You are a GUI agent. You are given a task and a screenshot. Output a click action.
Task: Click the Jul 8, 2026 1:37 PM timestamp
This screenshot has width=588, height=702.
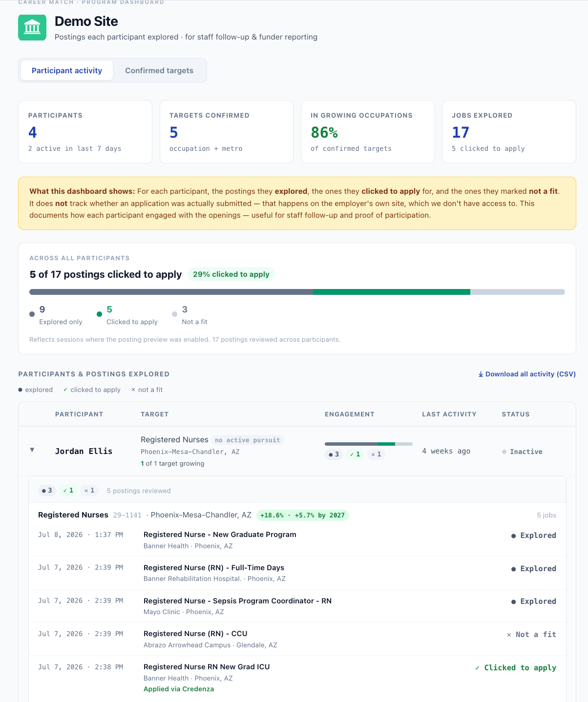click(81, 535)
